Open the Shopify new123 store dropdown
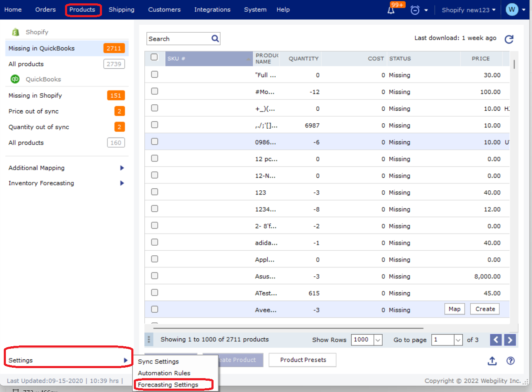Image resolution: width=532 pixels, height=392 pixels. (x=468, y=10)
